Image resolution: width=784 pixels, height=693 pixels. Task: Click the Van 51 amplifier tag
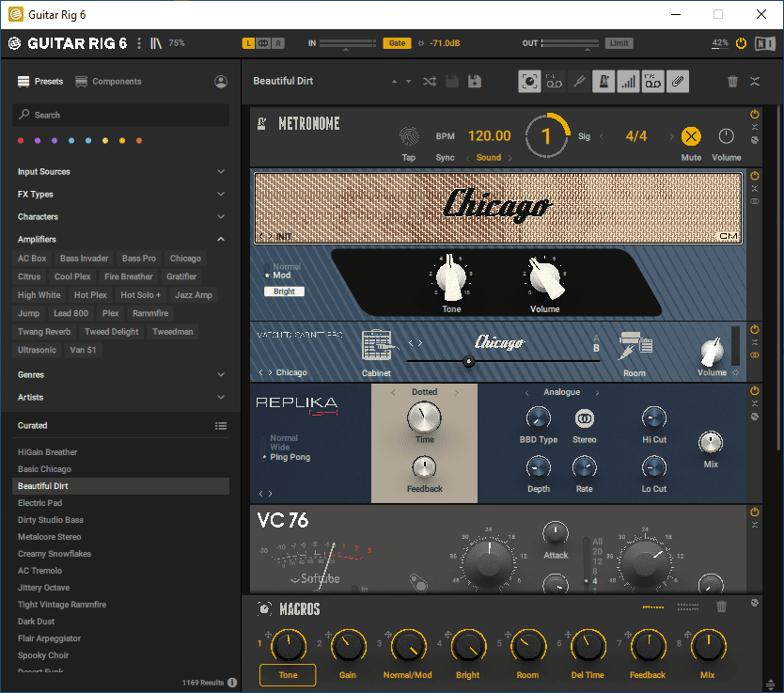coord(83,350)
